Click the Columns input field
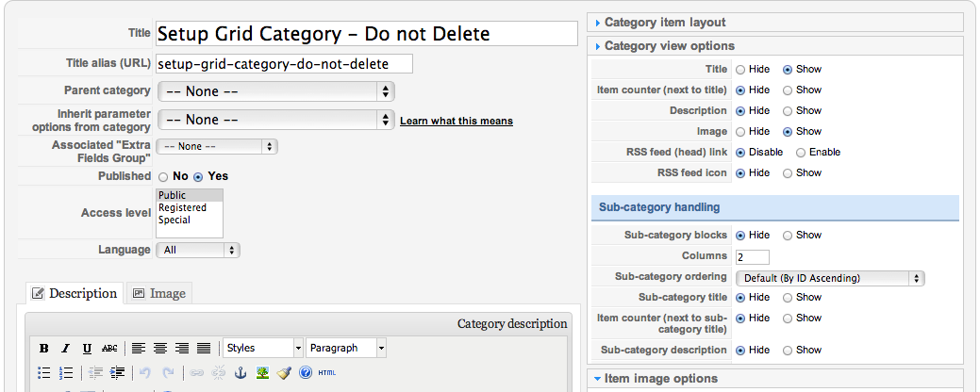Screen dimensions: 980x392 (x=753, y=257)
